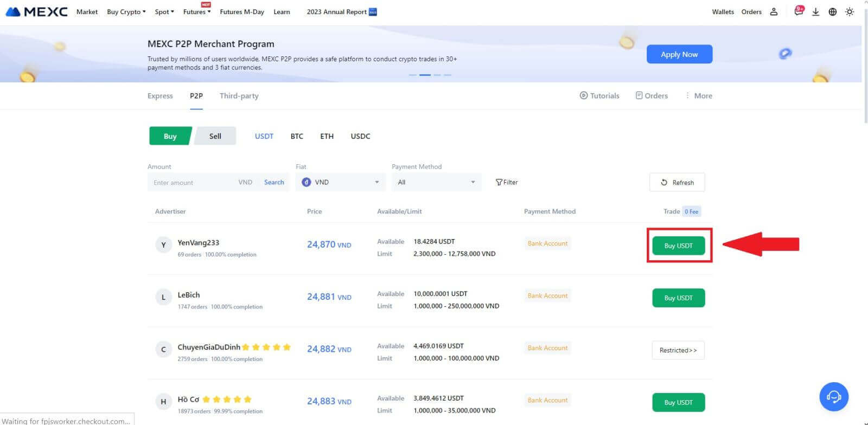Switch to the Sell toggle
The image size is (868, 425).
[215, 136]
